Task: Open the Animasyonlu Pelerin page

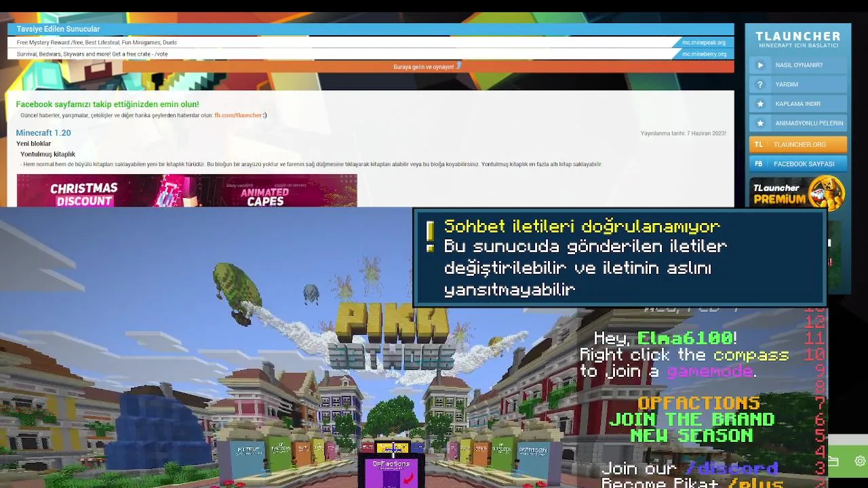Action: pyautogui.click(x=798, y=123)
